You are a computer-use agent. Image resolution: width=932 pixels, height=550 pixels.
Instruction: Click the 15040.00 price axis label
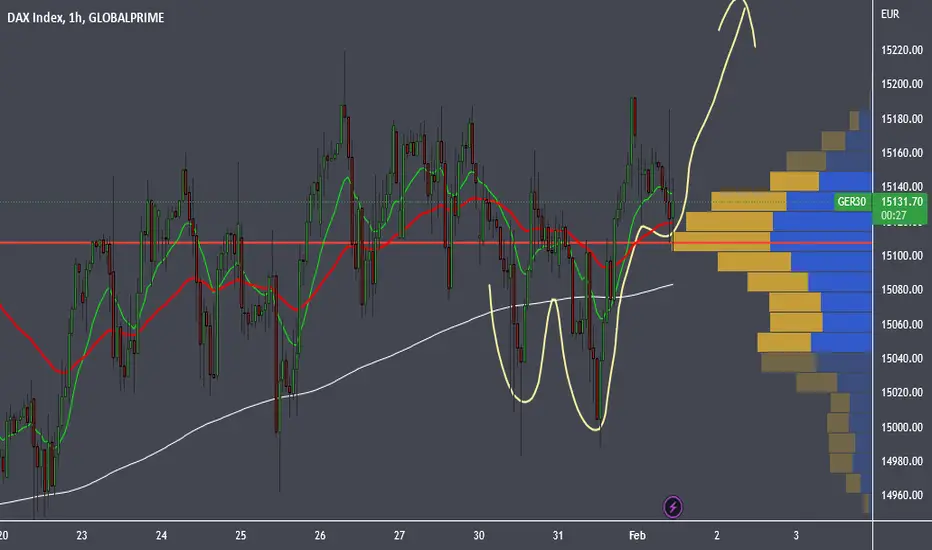click(902, 358)
